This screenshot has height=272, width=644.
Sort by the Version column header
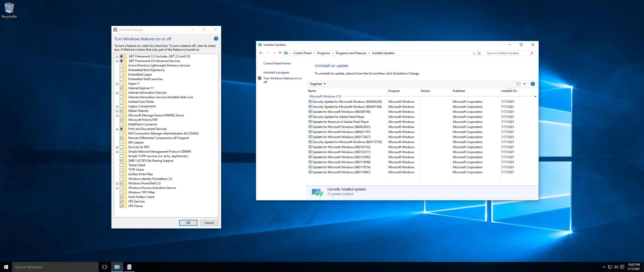pyautogui.click(x=435, y=91)
